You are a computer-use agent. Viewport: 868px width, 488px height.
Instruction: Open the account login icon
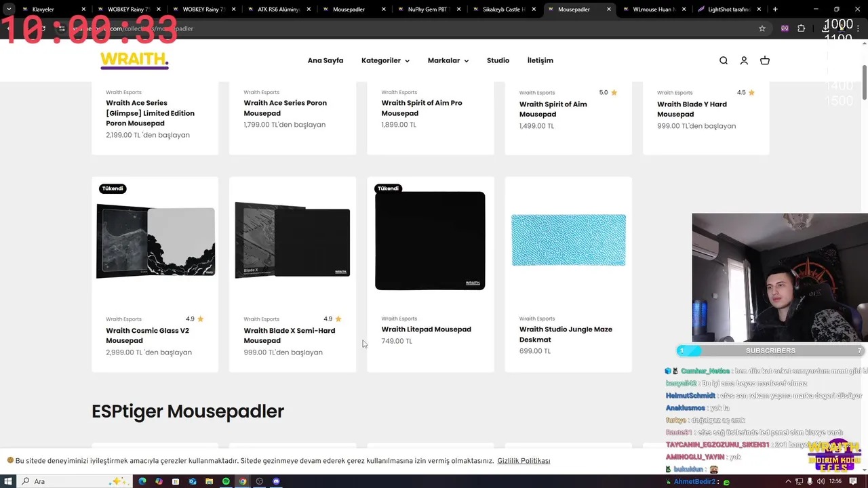pyautogui.click(x=744, y=60)
